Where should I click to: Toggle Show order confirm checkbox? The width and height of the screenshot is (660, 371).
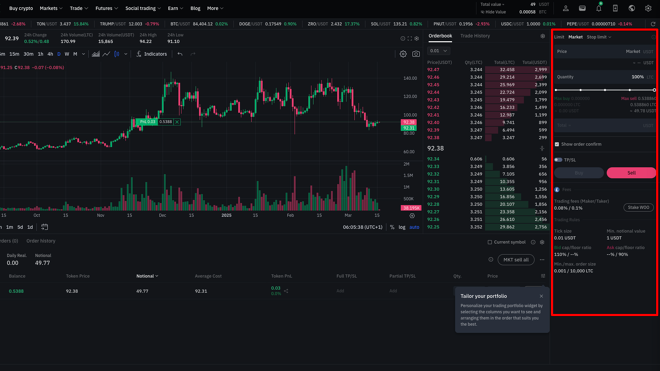click(x=557, y=144)
